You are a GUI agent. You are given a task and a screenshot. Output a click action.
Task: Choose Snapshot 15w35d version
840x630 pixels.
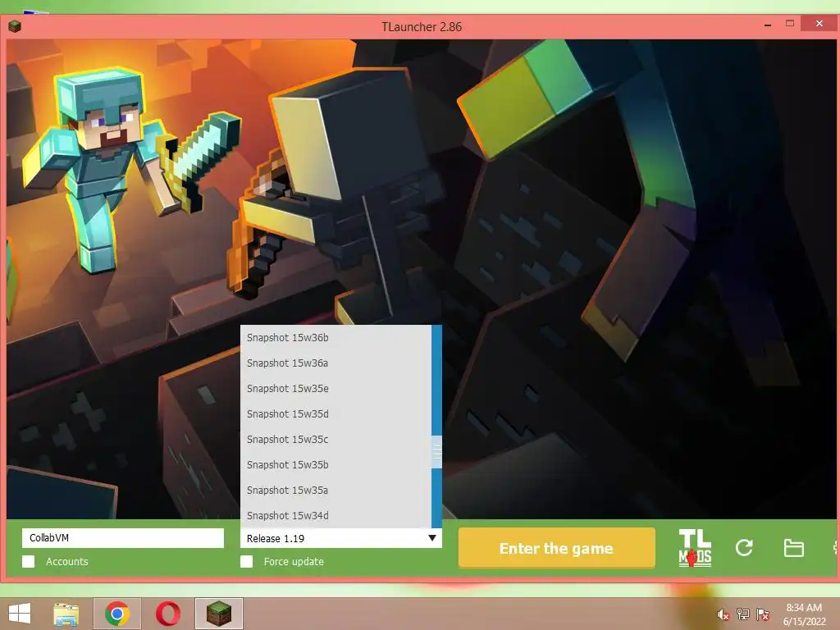click(x=336, y=414)
